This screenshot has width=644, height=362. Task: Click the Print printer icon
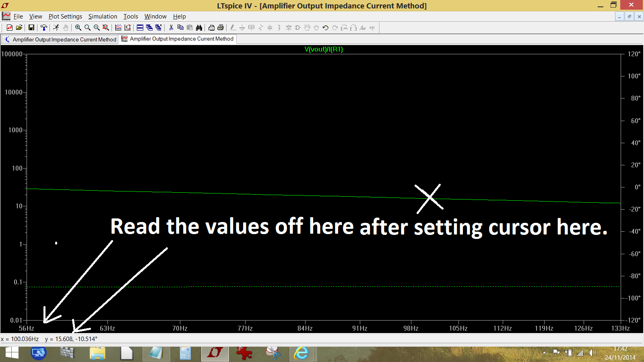click(221, 27)
